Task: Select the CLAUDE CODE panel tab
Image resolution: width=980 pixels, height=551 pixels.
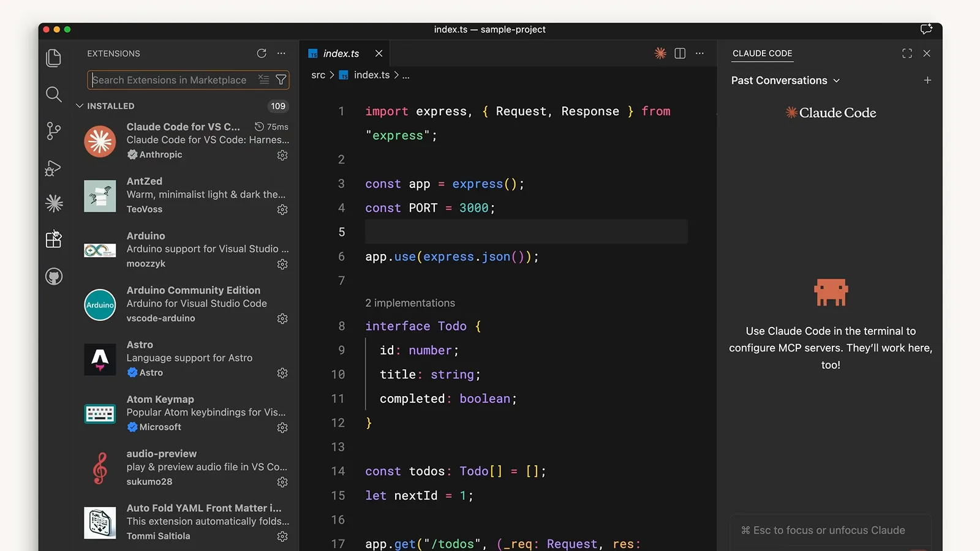Action: pos(762,53)
